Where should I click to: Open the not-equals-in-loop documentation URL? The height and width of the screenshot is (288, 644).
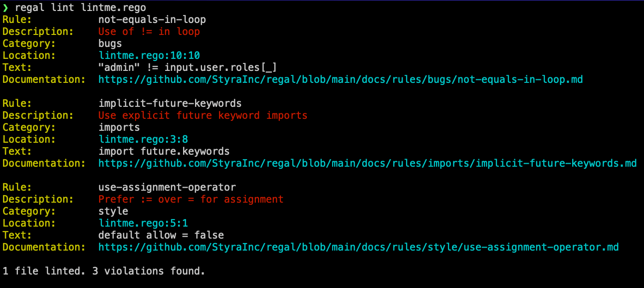(341, 79)
